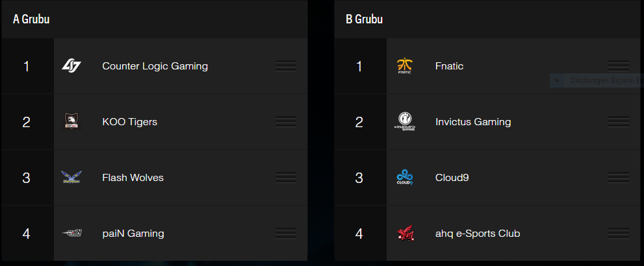Select the Counter Logic Gaming team name

coord(155,66)
